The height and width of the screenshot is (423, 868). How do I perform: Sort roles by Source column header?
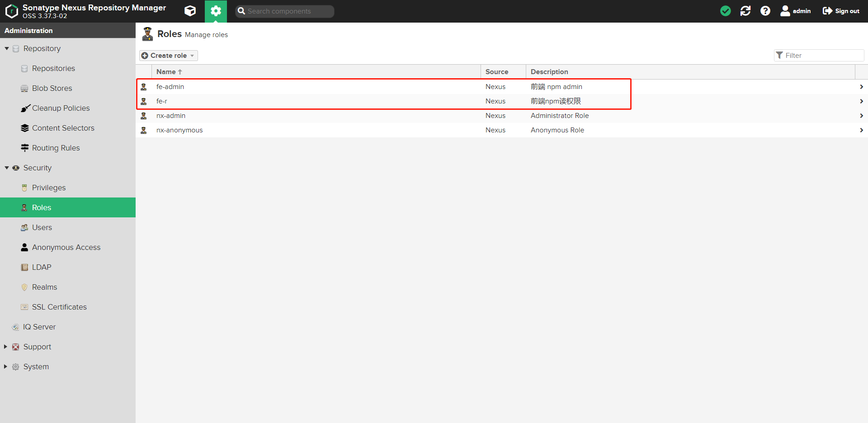click(x=503, y=72)
